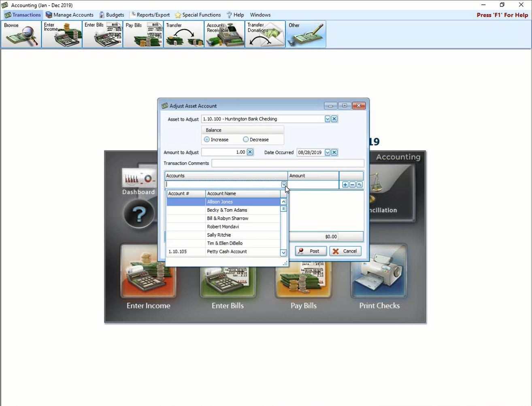Open the Date Occurred calendar dropdown
This screenshot has width=532, height=406.
pyautogui.click(x=327, y=152)
